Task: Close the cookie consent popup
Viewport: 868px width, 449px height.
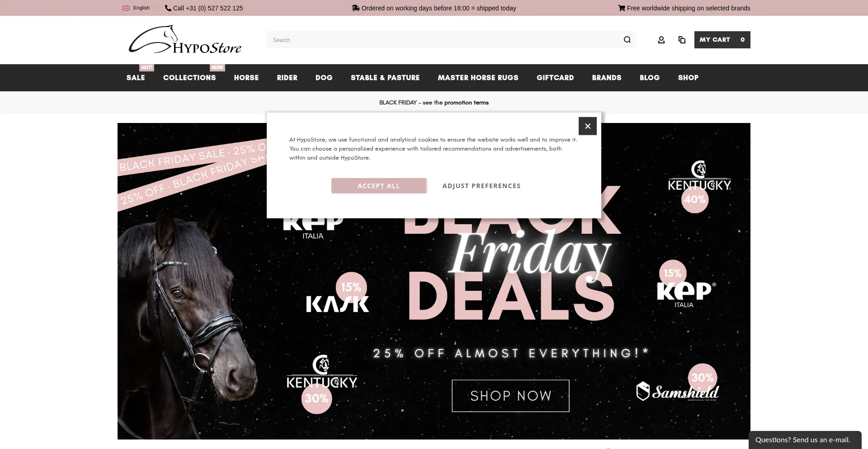Action: 588,126
